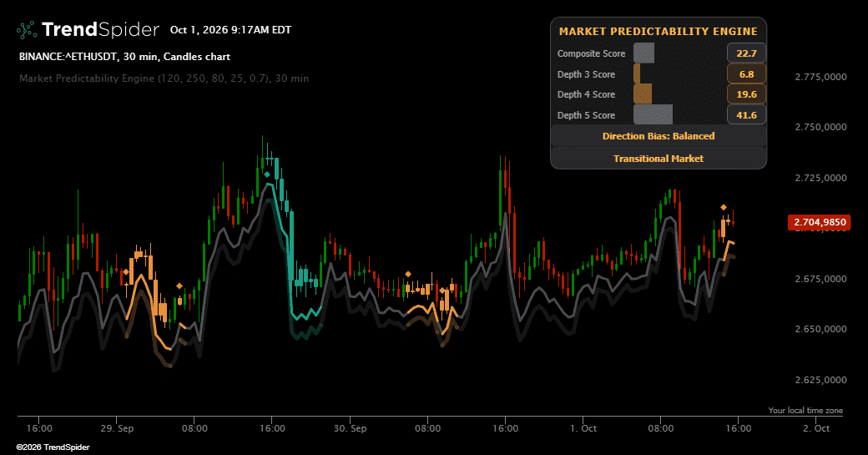Click the Depth 4 Score label

(x=586, y=94)
